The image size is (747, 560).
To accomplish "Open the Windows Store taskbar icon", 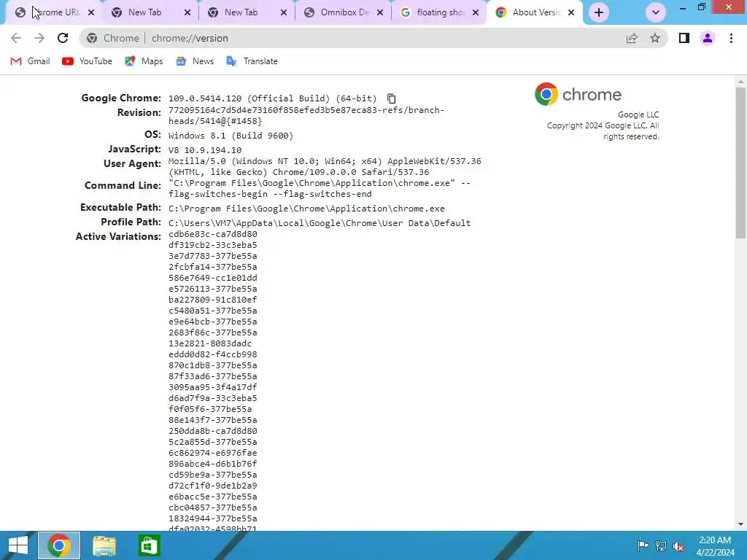I will (x=149, y=545).
